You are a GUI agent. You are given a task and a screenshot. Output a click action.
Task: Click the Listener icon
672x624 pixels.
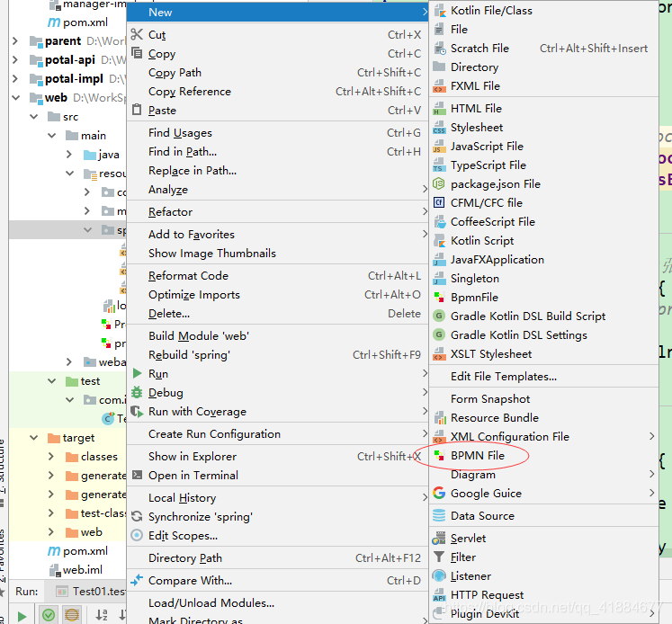coord(439,576)
